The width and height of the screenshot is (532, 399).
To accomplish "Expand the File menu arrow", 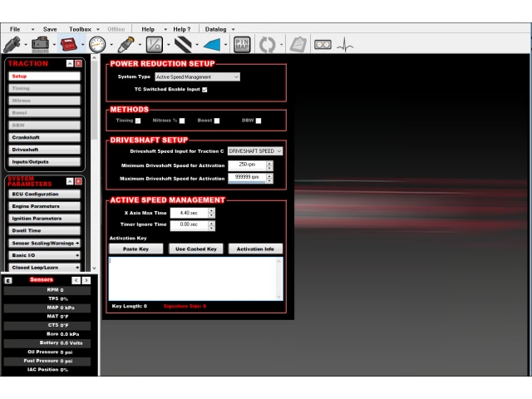I will [x=33, y=30].
